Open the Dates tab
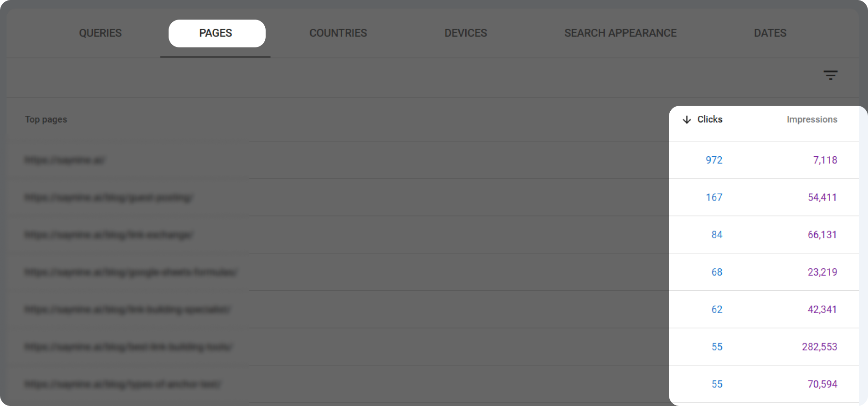Screen dimensions: 868x406 770,33
